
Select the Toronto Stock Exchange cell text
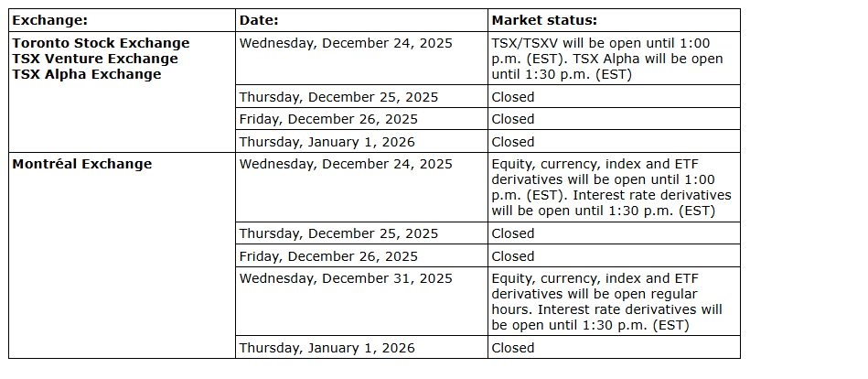point(101,43)
